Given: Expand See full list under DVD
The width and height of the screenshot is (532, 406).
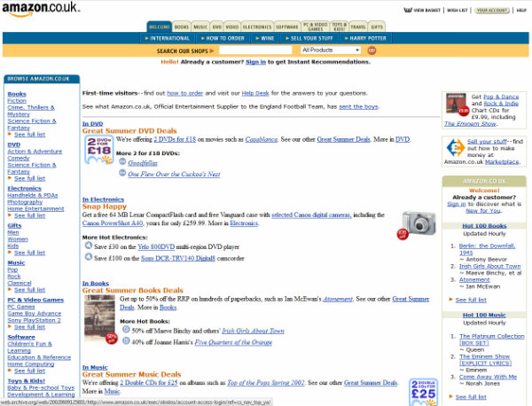Looking at the screenshot, I should tap(29, 178).
